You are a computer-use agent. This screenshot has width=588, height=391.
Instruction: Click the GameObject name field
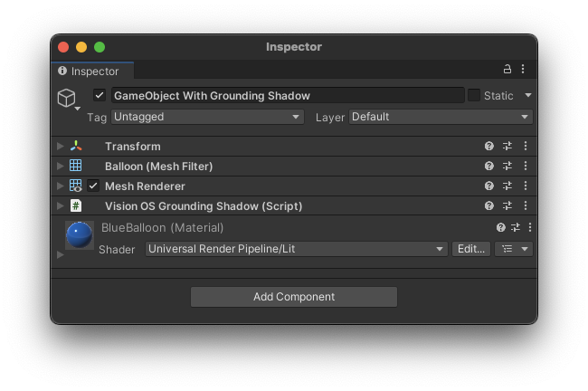287,96
